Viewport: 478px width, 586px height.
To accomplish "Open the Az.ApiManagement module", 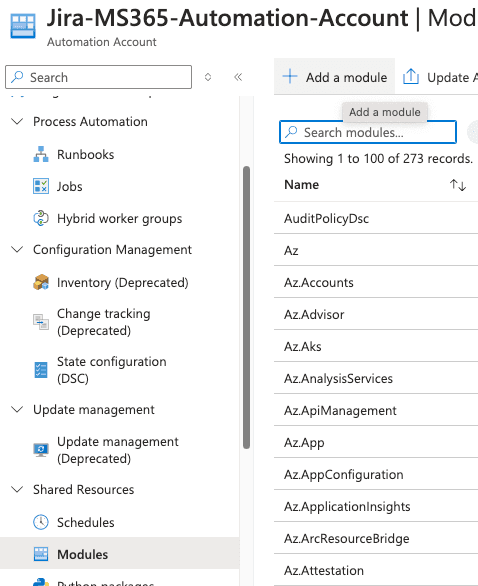I will pyautogui.click(x=340, y=411).
